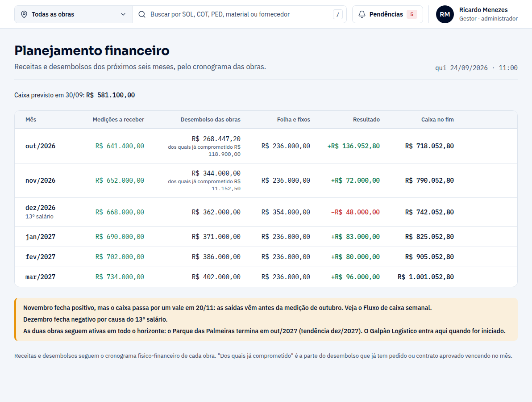The width and height of the screenshot is (532, 402).
Task: Click the +R$ 136.952,80 resultado value
Action: tap(353, 146)
